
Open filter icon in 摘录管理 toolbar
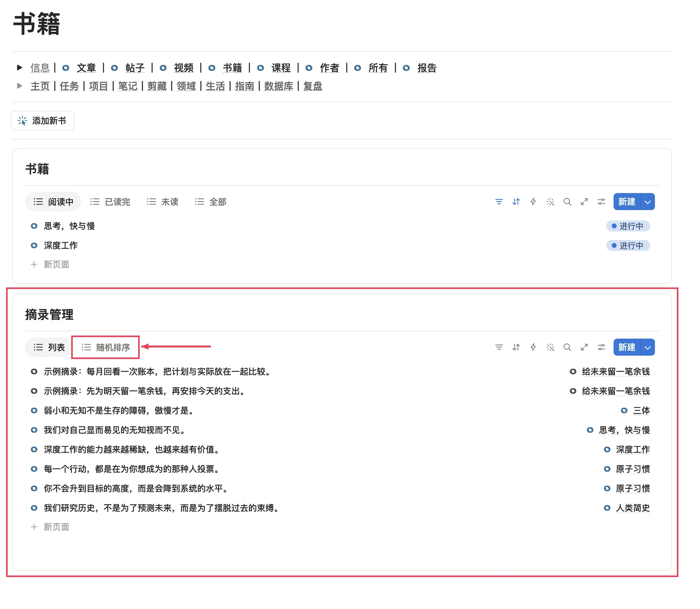coord(499,347)
